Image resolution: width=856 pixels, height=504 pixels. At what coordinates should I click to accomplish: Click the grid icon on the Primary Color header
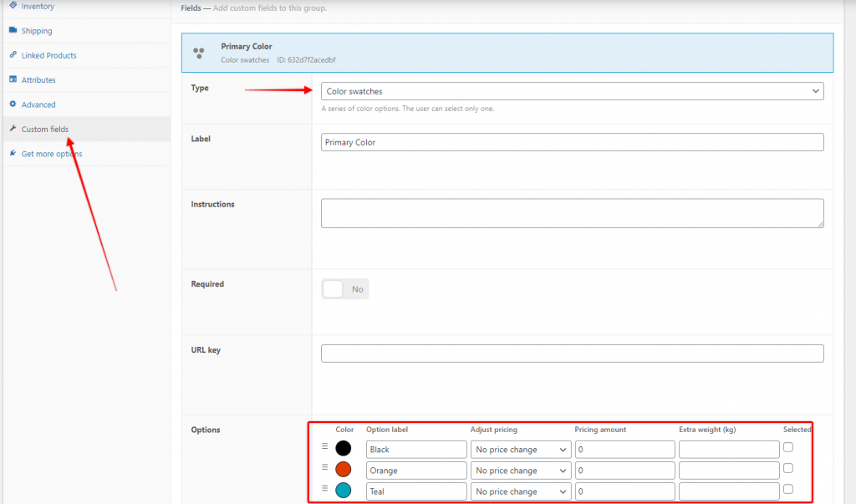(x=200, y=52)
